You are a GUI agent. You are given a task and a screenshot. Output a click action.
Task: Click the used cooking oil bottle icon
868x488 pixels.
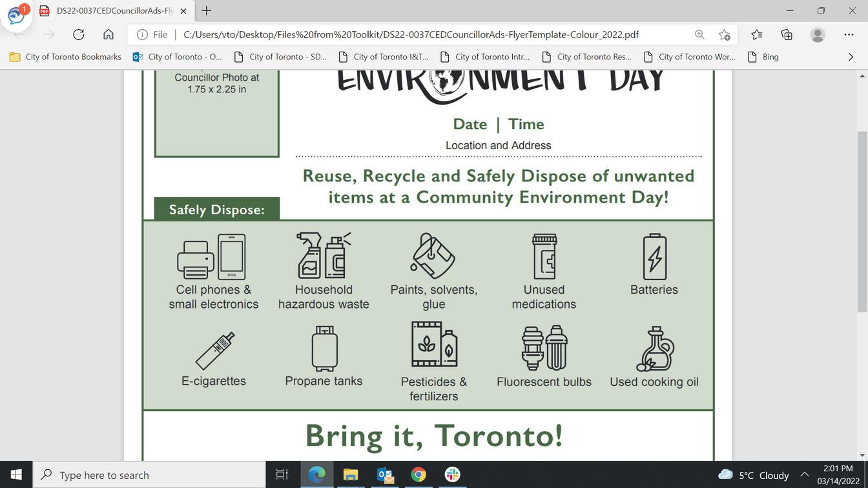(656, 349)
